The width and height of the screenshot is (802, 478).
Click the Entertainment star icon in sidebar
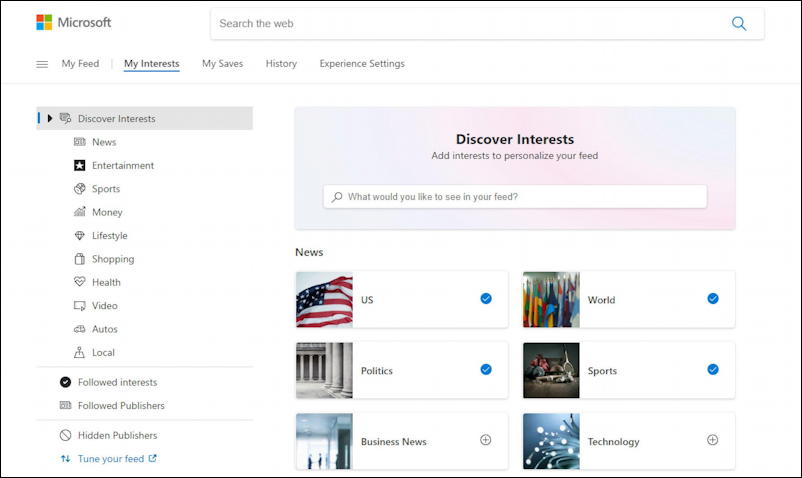click(x=79, y=165)
